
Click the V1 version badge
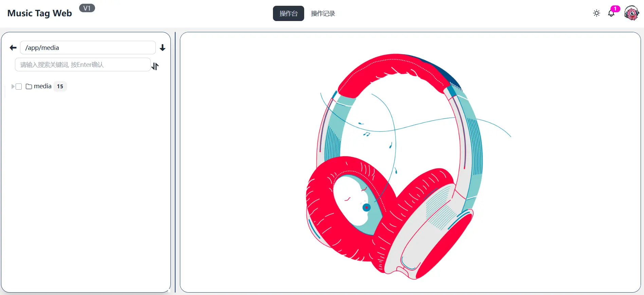(87, 8)
